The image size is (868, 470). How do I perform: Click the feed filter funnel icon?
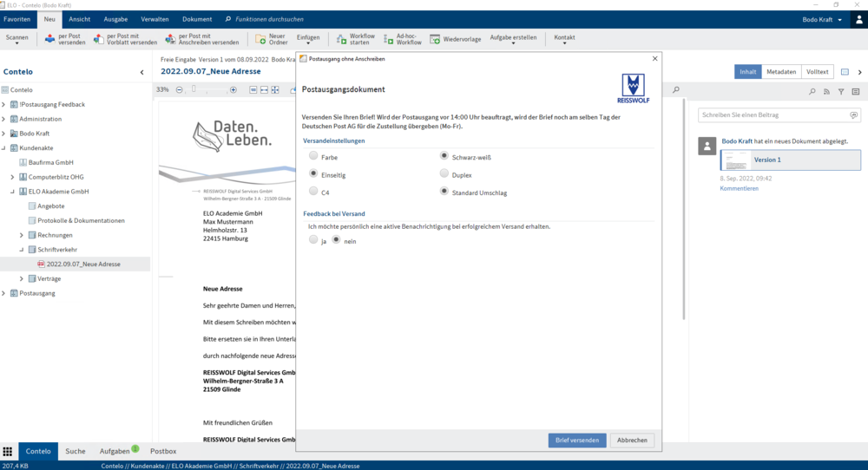point(841,91)
